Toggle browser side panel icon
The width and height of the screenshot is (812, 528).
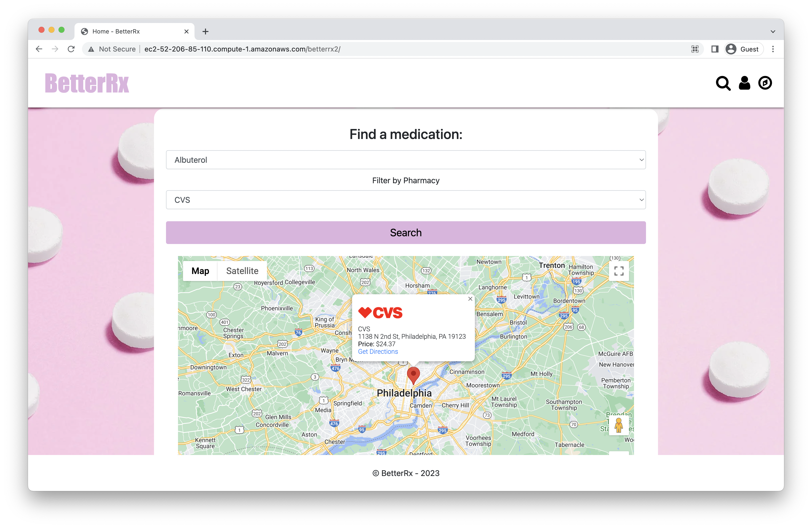point(714,49)
